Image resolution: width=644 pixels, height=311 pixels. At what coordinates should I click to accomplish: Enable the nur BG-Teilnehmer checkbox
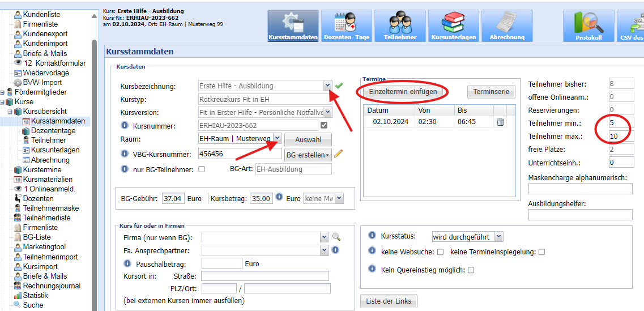tap(202, 169)
